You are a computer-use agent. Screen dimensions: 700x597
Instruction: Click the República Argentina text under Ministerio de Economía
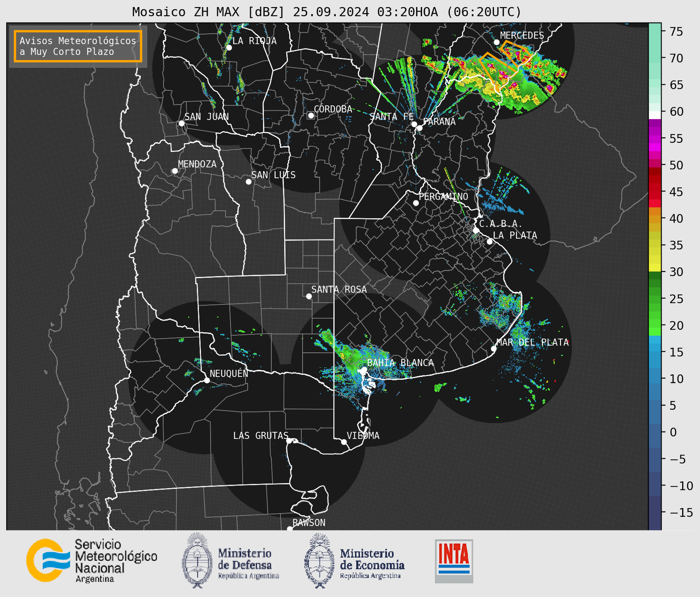(370, 576)
